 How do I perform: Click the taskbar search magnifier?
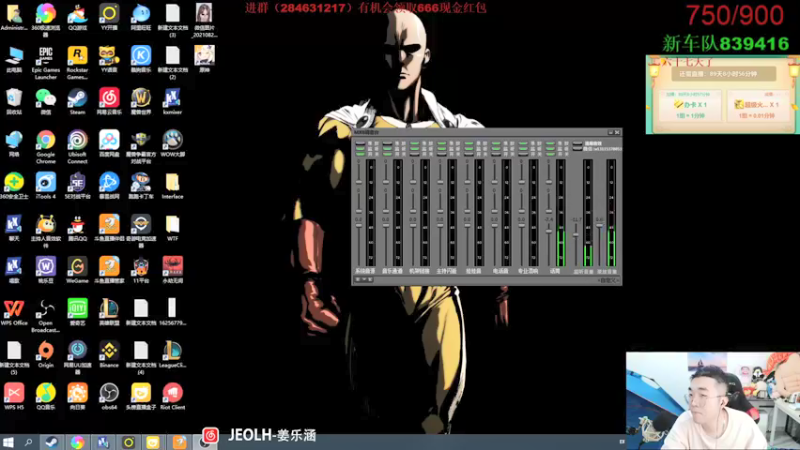(x=28, y=442)
